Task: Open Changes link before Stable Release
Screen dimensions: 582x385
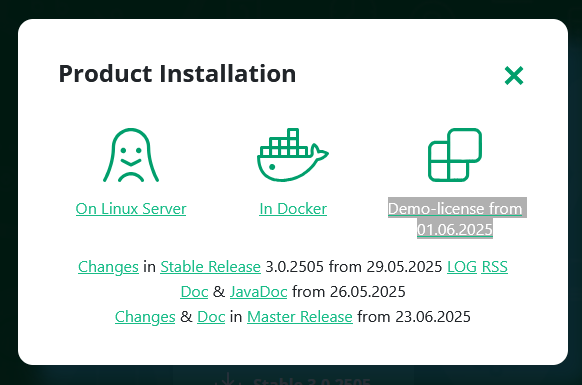Action: [108, 267]
